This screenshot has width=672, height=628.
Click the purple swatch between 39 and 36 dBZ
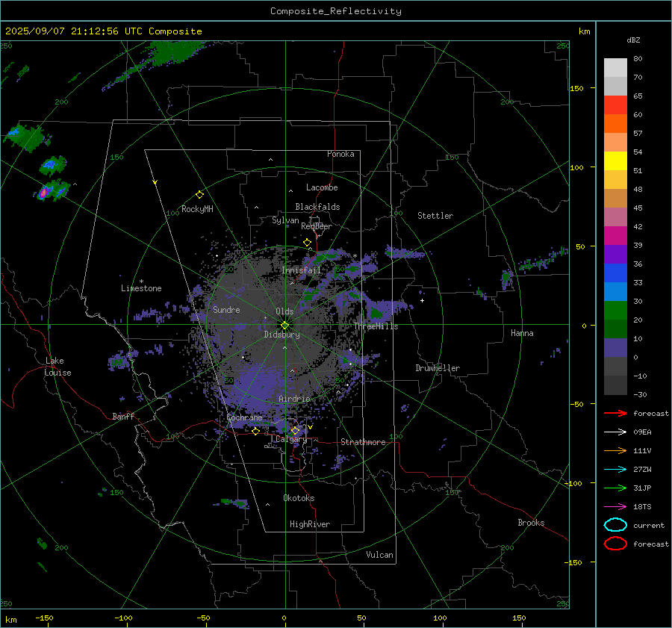coord(615,255)
